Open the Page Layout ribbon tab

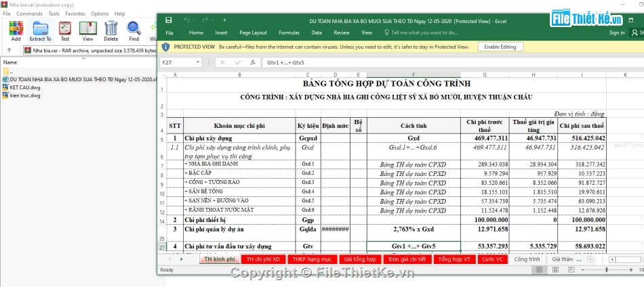click(253, 32)
